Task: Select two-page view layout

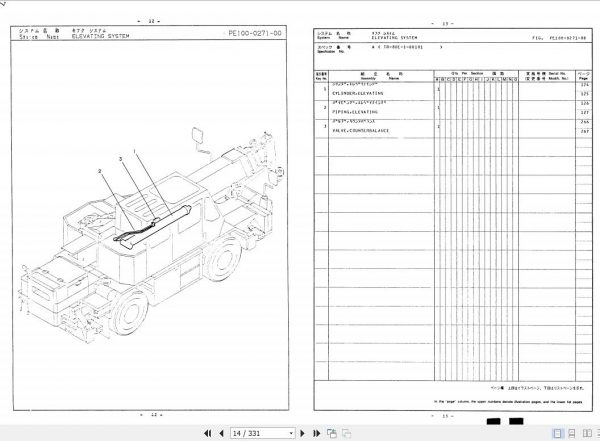Action: (587, 433)
